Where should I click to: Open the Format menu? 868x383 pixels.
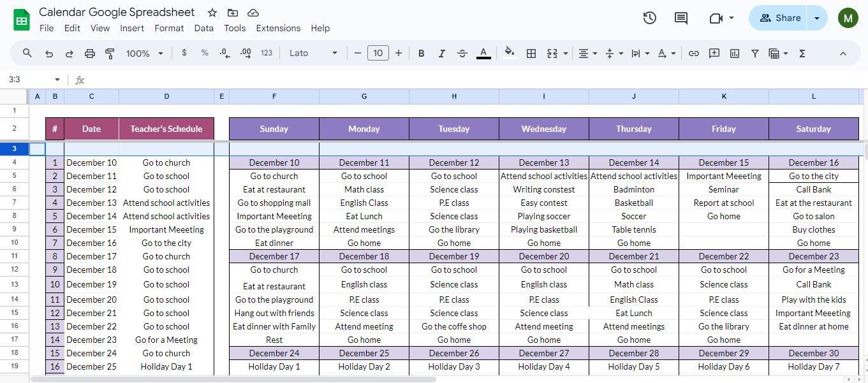[x=169, y=28]
